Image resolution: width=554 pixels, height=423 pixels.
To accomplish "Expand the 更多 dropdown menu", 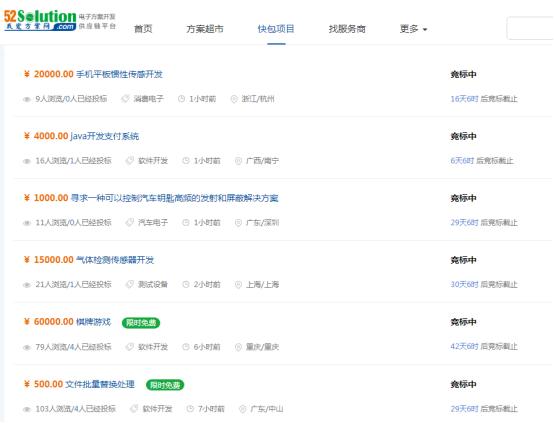I will (413, 29).
